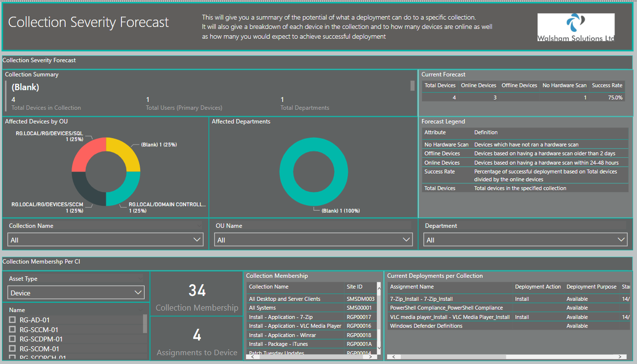The width and height of the screenshot is (637, 364).
Task: Sort by the Deployment Action column header
Action: [x=538, y=287]
